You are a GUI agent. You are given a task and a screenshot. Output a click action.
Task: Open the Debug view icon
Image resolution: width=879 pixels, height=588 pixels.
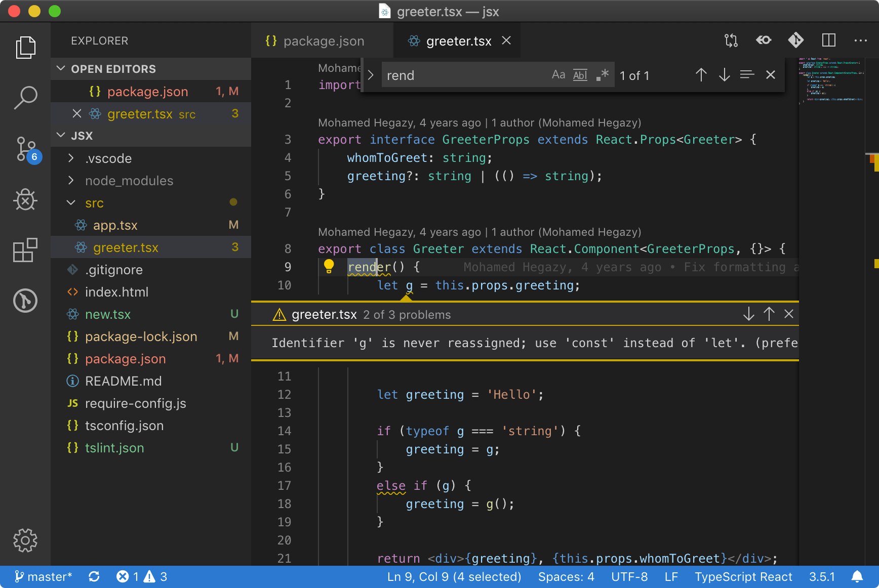pos(25,199)
